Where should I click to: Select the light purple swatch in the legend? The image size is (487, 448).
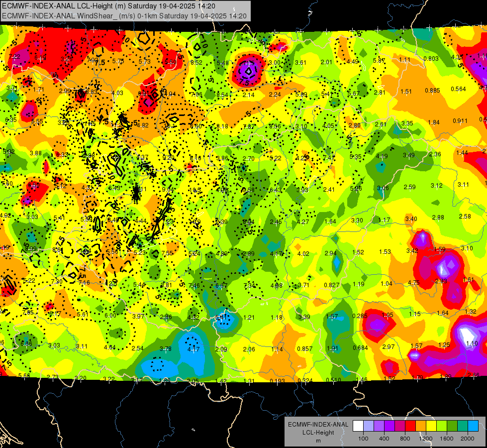(x=379, y=426)
